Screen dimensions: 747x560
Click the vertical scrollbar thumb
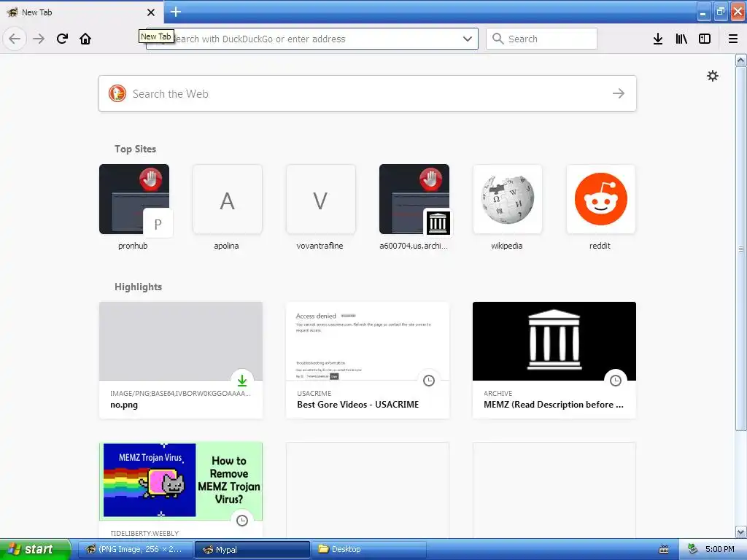tap(741, 248)
